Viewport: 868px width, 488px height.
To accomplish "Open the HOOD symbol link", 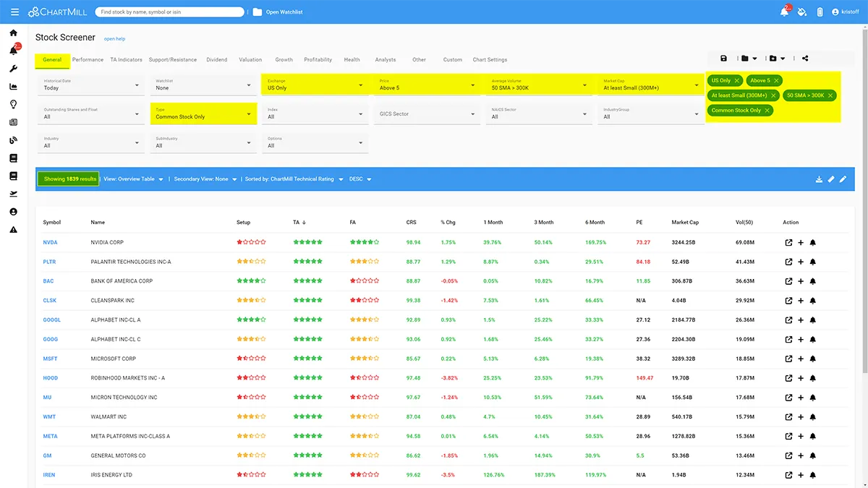I will tap(50, 378).
